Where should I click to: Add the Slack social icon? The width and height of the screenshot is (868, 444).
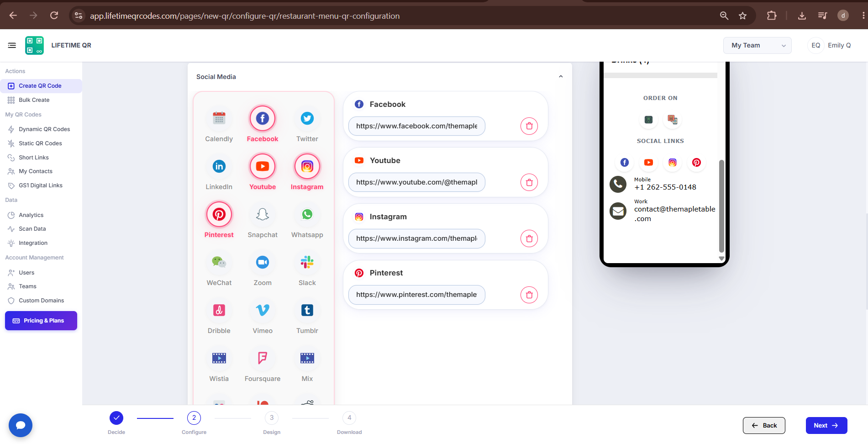tap(307, 263)
